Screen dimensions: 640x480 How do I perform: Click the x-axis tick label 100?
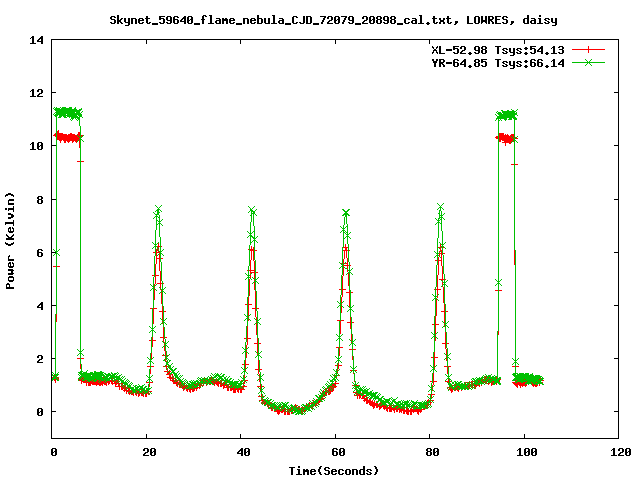coord(527,452)
